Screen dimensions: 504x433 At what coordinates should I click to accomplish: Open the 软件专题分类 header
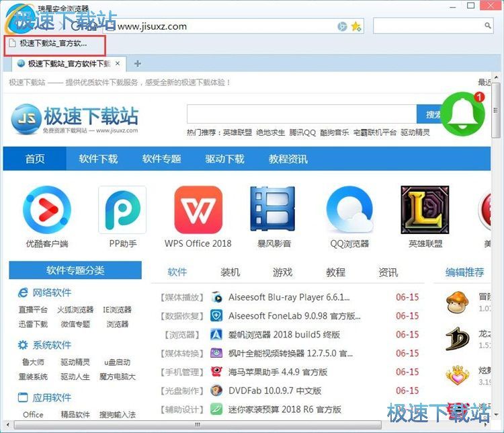pos(75,270)
